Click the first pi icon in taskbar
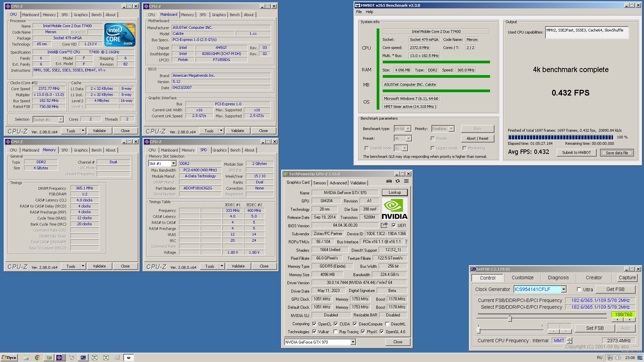Viewport: 644px width, 362px height. click(95, 358)
